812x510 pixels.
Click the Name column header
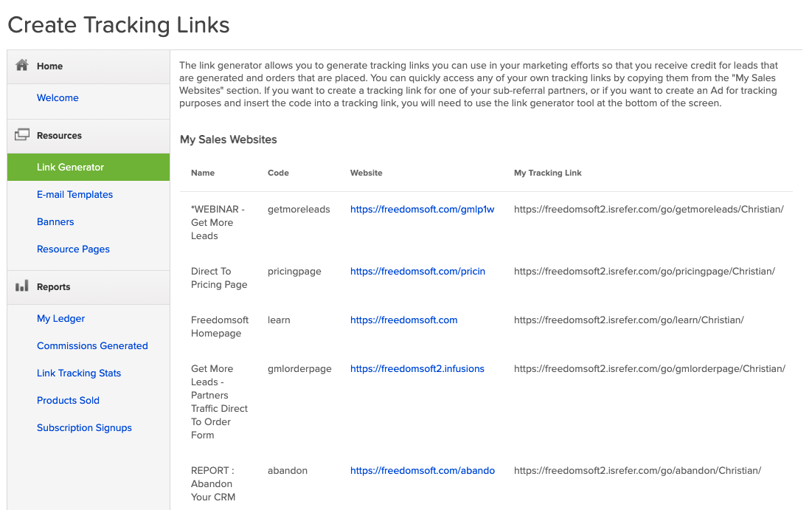coord(202,173)
